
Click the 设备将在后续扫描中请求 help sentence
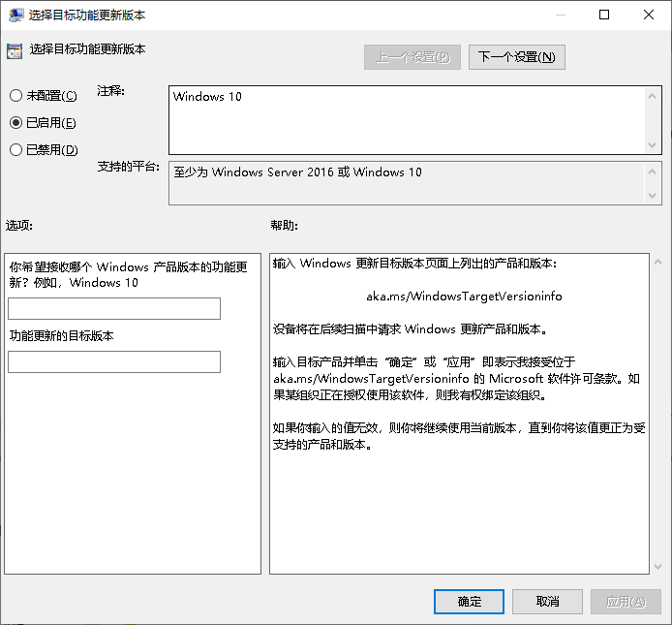[411, 329]
